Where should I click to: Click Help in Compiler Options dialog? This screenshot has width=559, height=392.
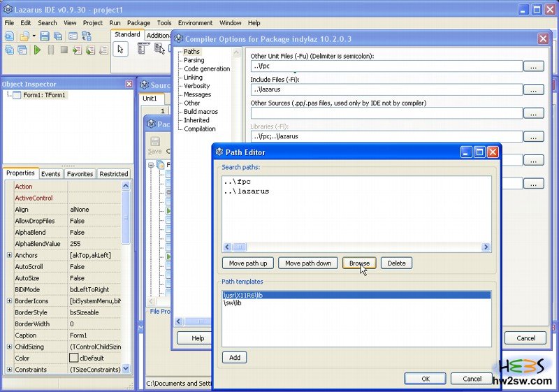coord(197,337)
